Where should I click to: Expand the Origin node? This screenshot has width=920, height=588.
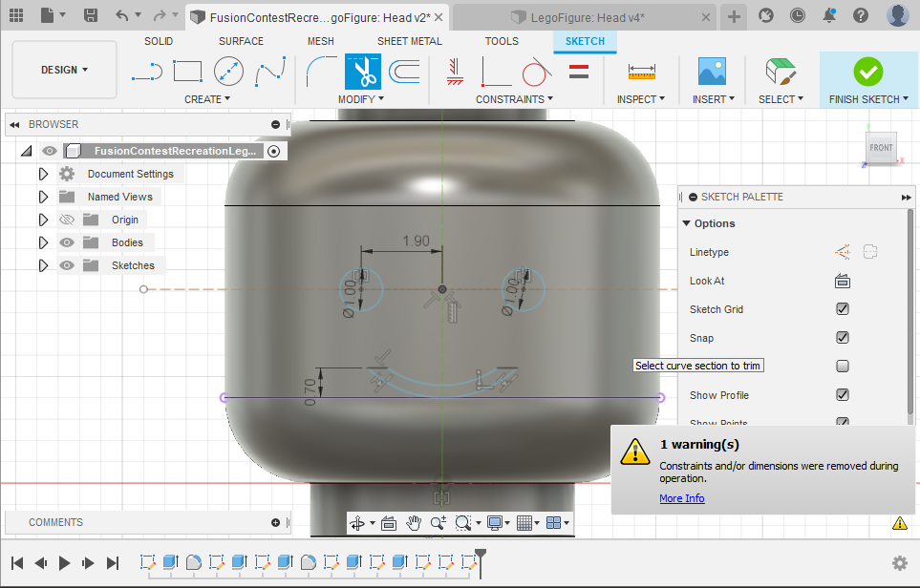pyautogui.click(x=43, y=220)
